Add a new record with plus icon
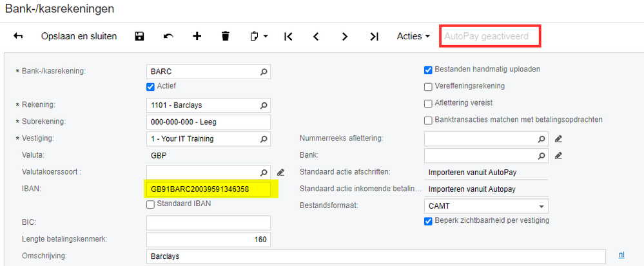Viewport: 644px width, 266px height. point(197,37)
